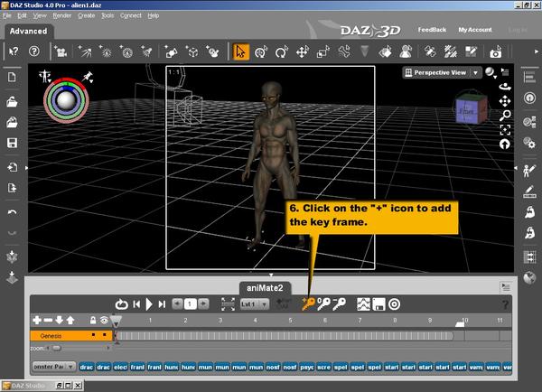
Task: Toggle the pin icon in the viewport
Action: [89, 77]
